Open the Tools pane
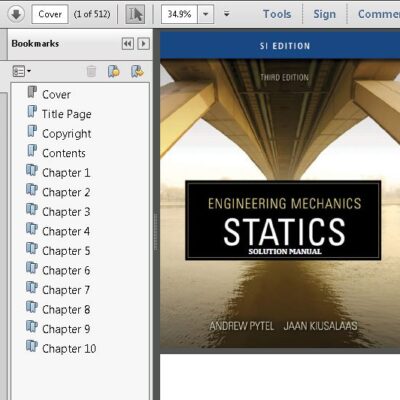400x400 pixels. coord(277,14)
